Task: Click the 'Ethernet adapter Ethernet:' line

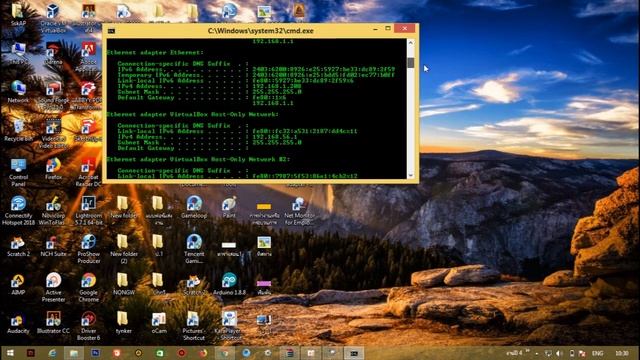Action: [155, 53]
